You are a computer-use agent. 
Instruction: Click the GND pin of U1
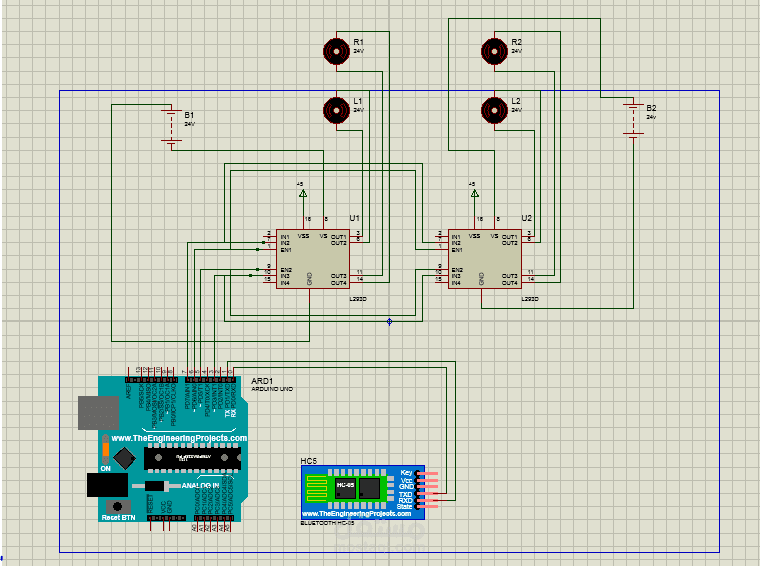click(x=309, y=294)
